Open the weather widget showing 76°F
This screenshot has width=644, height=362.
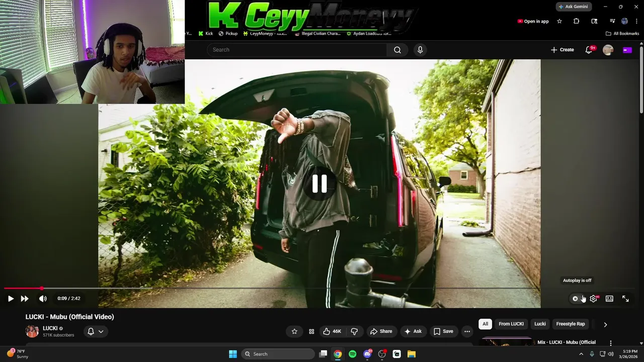(x=18, y=354)
